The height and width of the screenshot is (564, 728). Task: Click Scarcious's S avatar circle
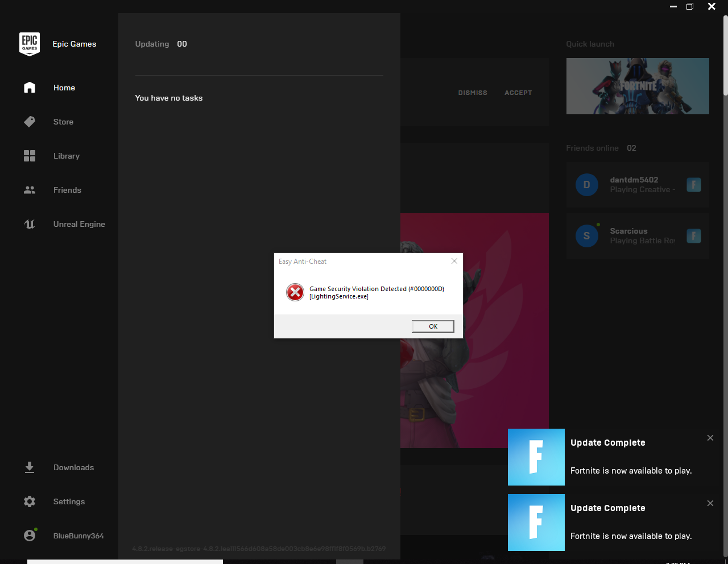[587, 236]
